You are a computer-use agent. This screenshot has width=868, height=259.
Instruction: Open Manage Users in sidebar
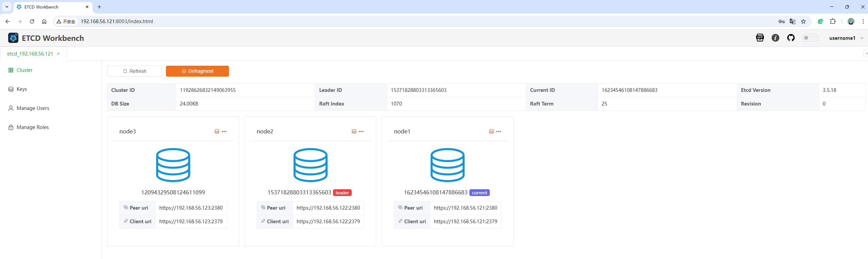pyautogui.click(x=33, y=108)
